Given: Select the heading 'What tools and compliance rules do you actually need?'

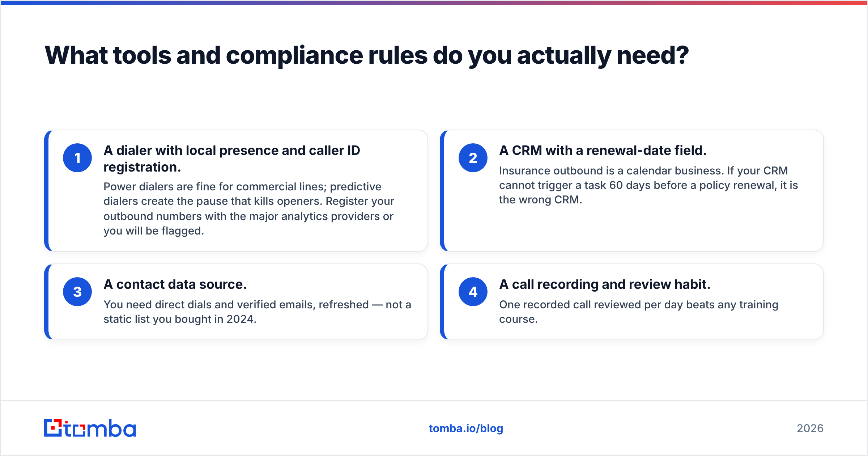Looking at the screenshot, I should [367, 55].
